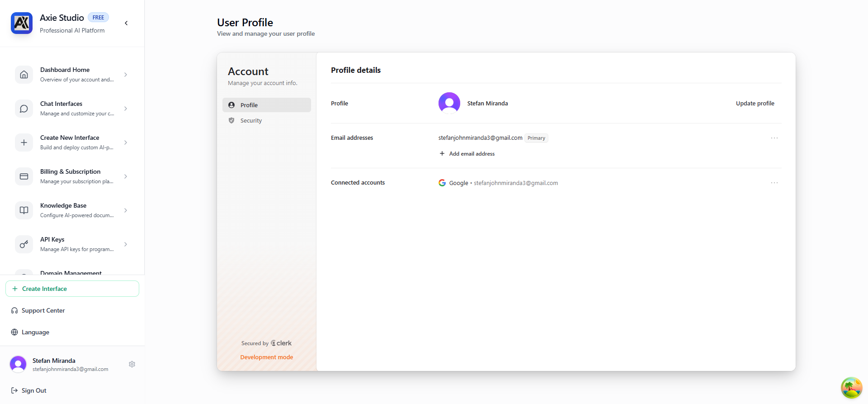
Task: Click the Chat Interfaces speech bubble icon
Action: tap(24, 109)
